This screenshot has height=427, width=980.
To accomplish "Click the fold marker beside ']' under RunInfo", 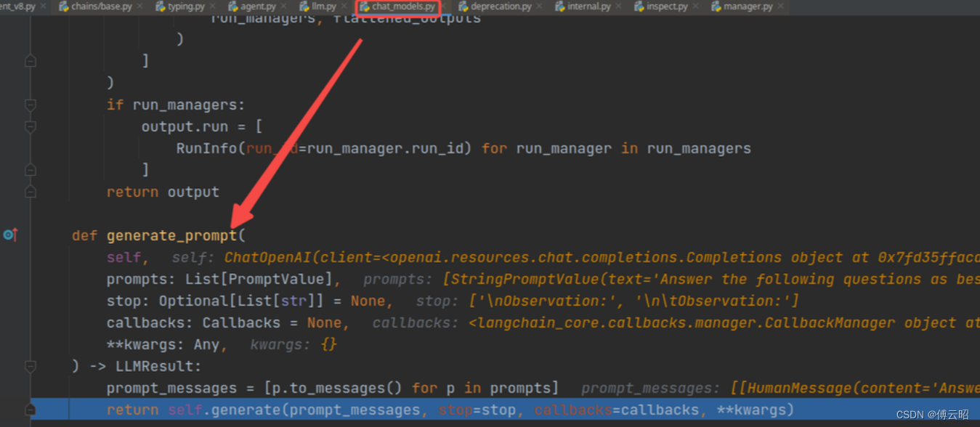I will coord(31,170).
